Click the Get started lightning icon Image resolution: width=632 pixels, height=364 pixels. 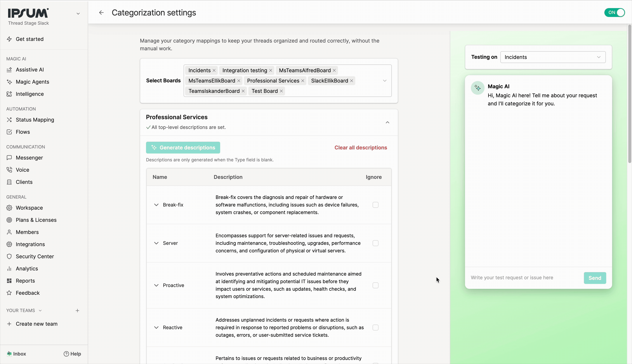point(9,39)
